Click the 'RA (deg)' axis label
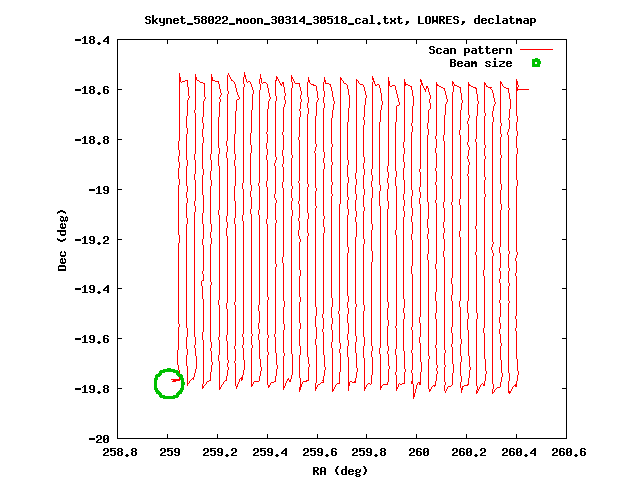 [x=340, y=471]
